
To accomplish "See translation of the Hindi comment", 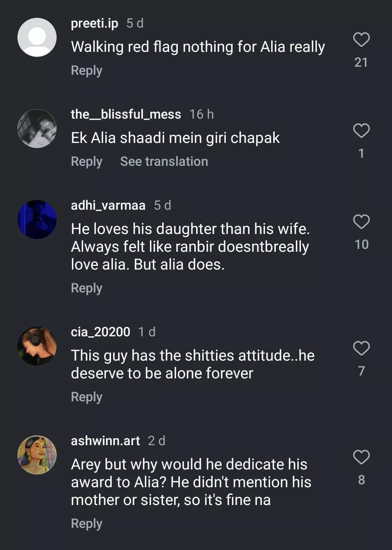I will click(x=164, y=161).
